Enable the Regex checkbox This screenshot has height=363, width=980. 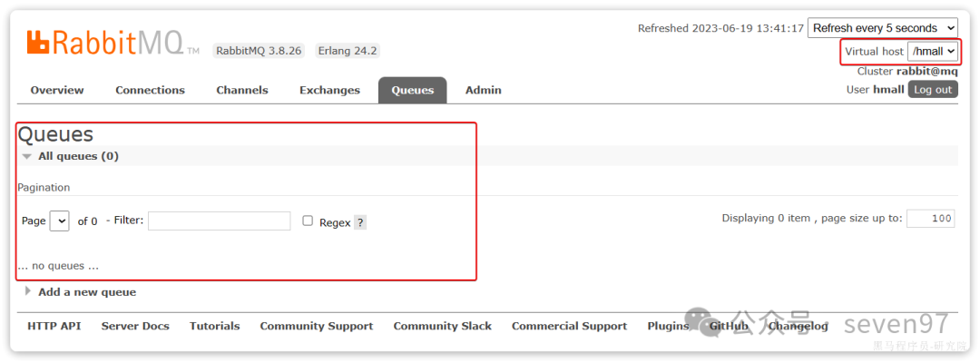(x=308, y=221)
